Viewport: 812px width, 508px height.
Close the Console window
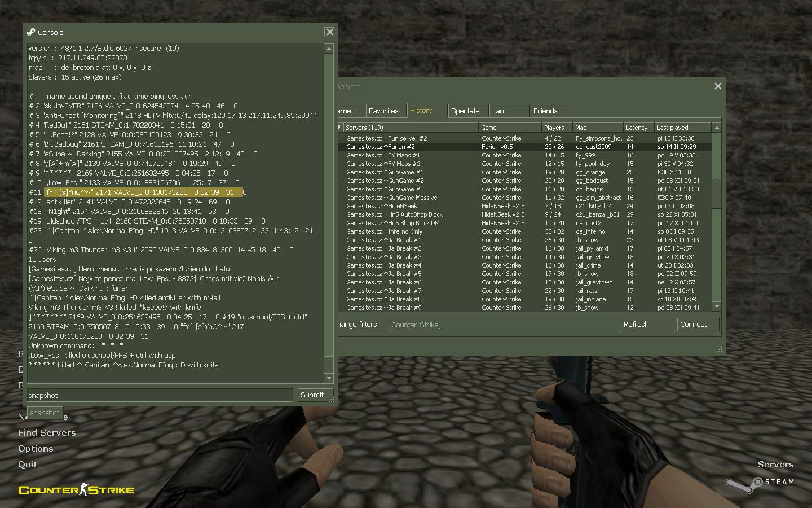[330, 32]
